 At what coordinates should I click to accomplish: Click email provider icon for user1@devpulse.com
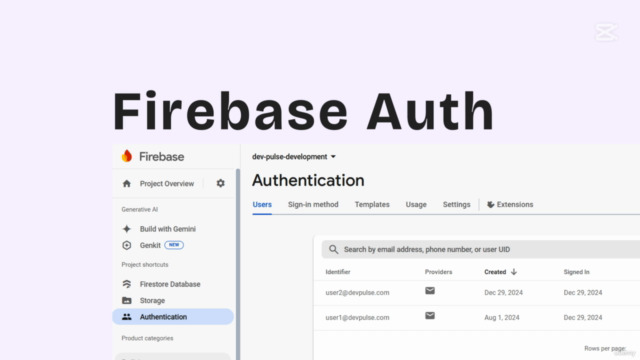coord(430,316)
